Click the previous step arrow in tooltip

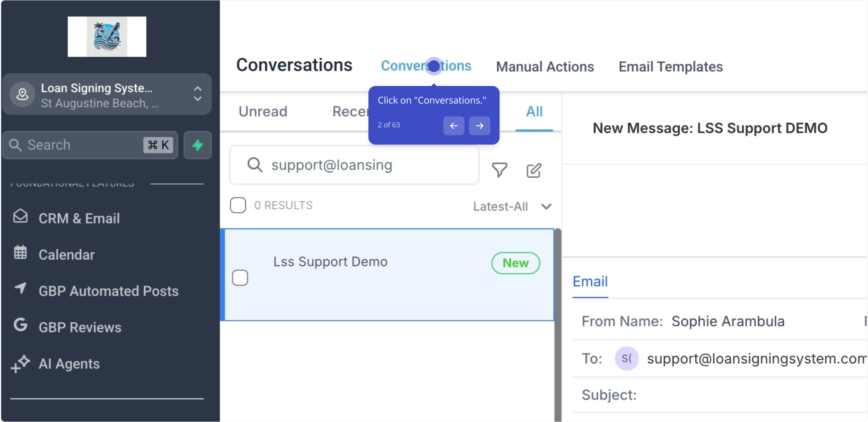coord(454,126)
